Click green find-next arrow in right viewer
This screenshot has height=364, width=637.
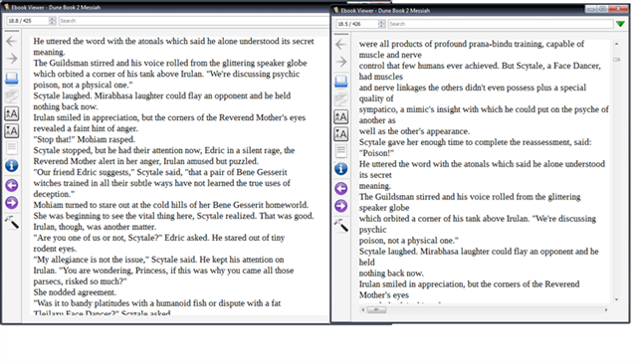pos(620,24)
